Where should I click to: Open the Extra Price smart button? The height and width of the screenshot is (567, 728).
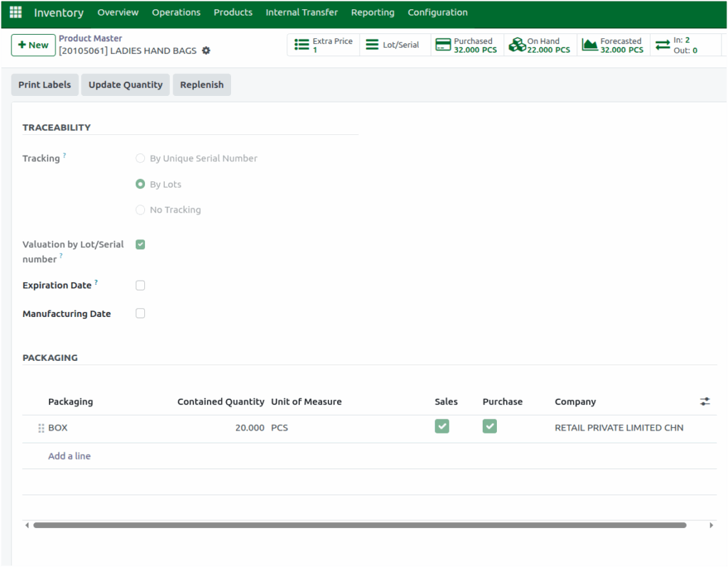(x=323, y=45)
